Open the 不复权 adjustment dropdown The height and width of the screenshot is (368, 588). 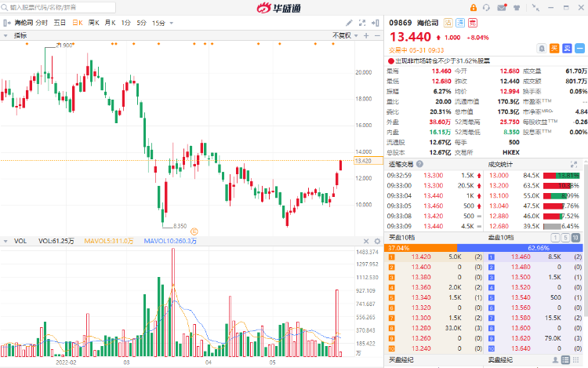point(342,35)
